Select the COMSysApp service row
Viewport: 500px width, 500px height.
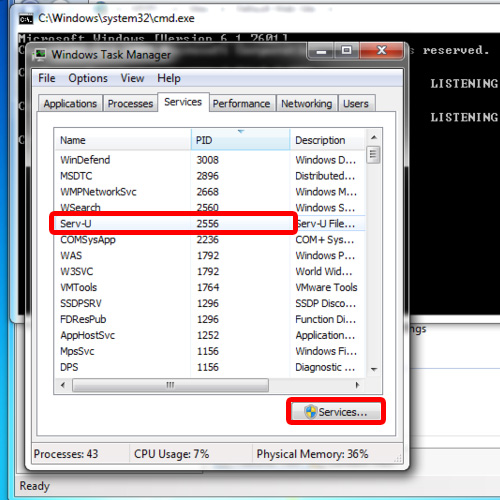210,240
